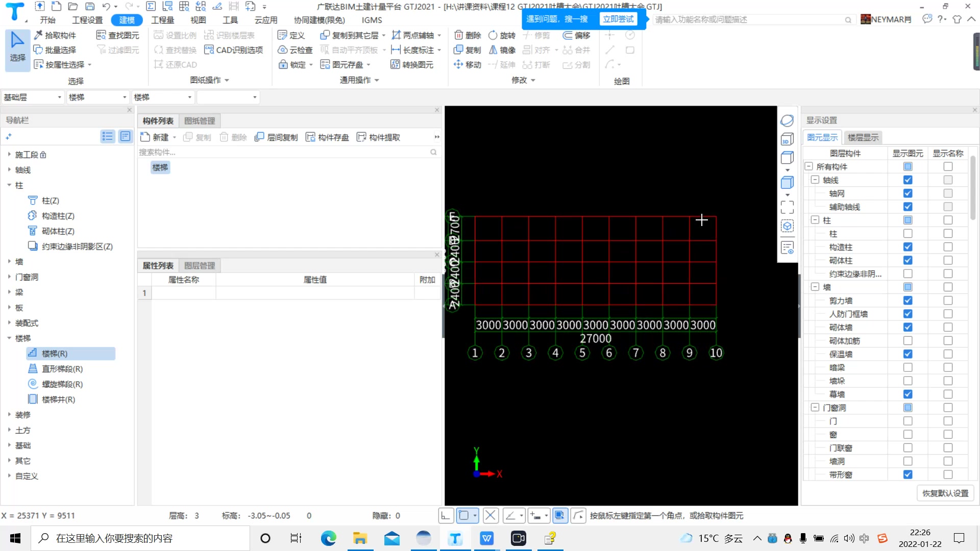Click the 层间复制 copy between floors icon
The image size is (980, 551).
(260, 137)
